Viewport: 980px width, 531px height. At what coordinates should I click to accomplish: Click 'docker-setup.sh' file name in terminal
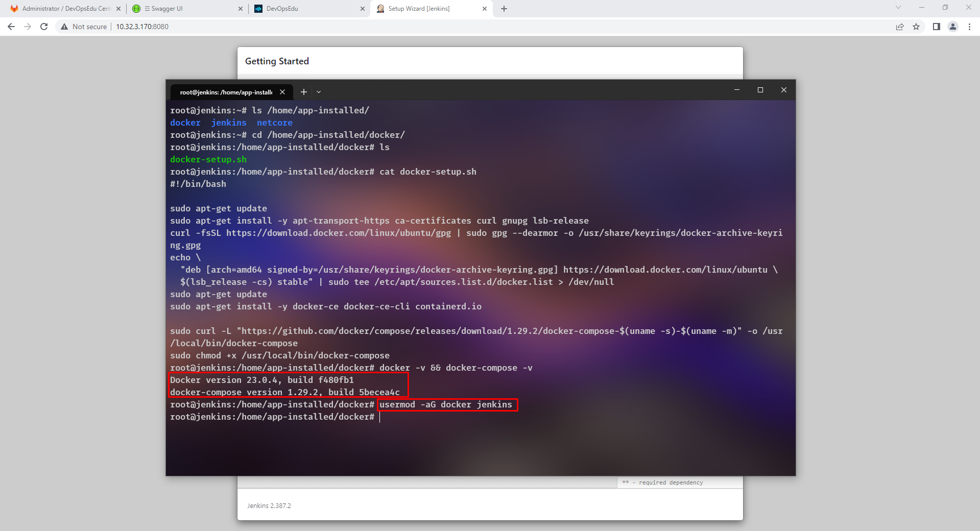coord(208,159)
